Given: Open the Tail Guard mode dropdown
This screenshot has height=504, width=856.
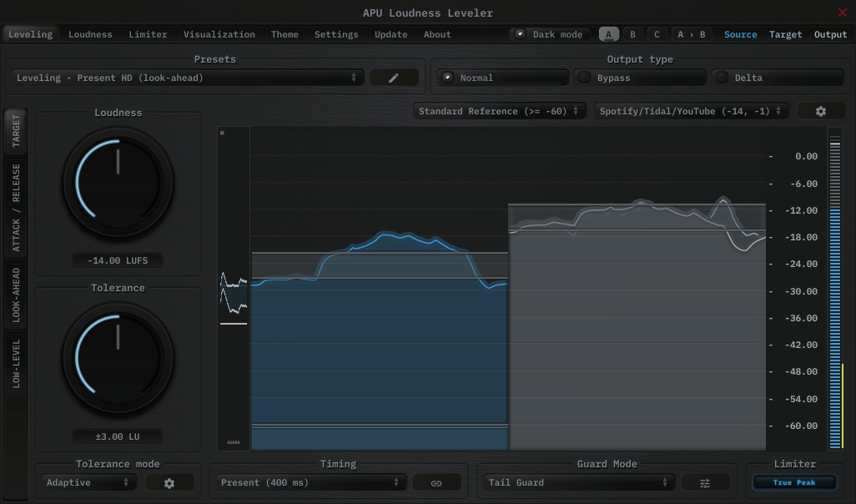Looking at the screenshot, I should coord(579,482).
